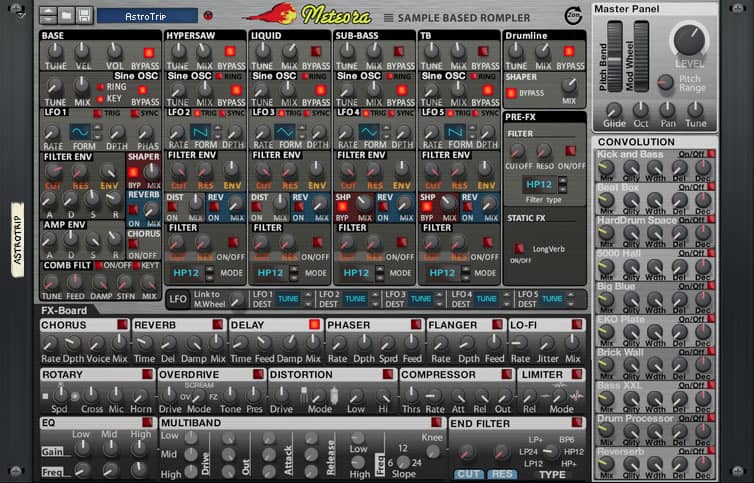Click the LFO 1 sine waveform display
The image size is (754, 483).
click(80, 131)
